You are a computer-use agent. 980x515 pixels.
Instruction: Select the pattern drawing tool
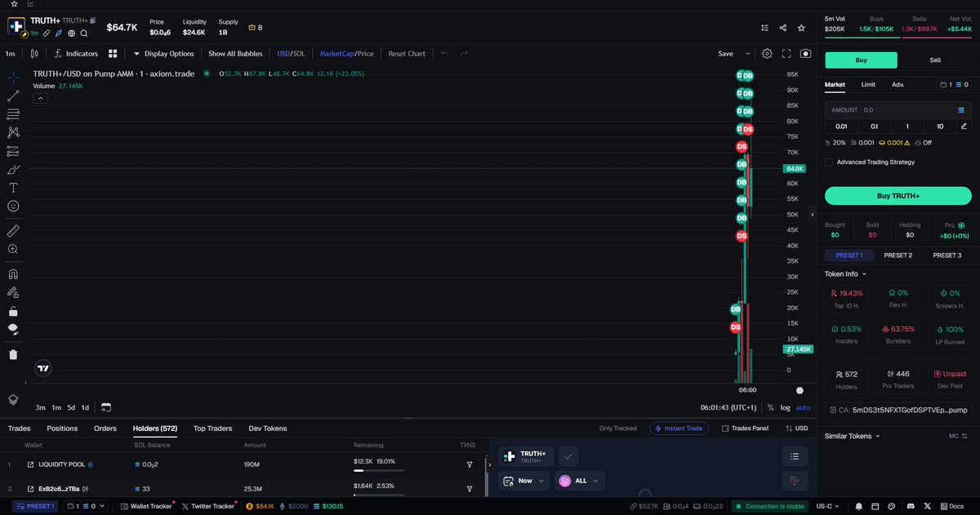point(13,132)
